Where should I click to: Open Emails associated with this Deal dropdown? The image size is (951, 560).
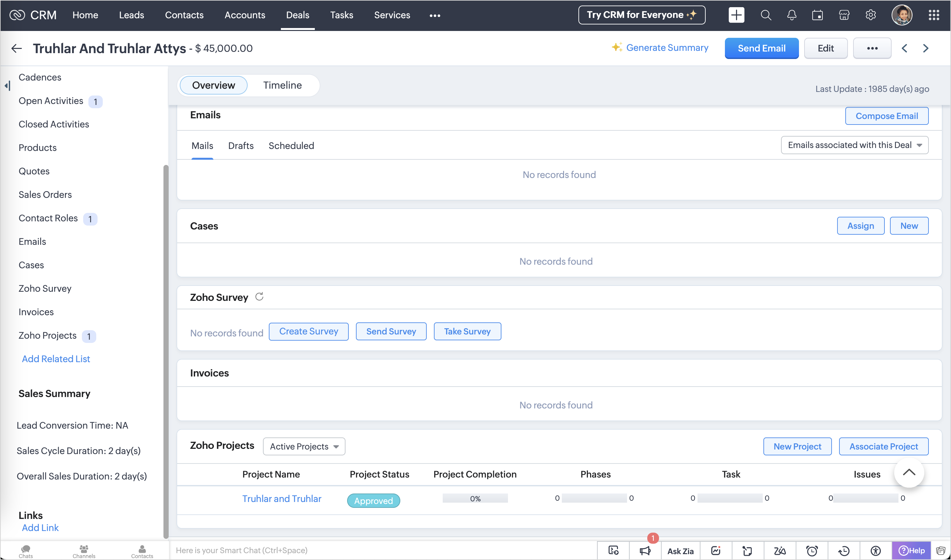tap(854, 145)
